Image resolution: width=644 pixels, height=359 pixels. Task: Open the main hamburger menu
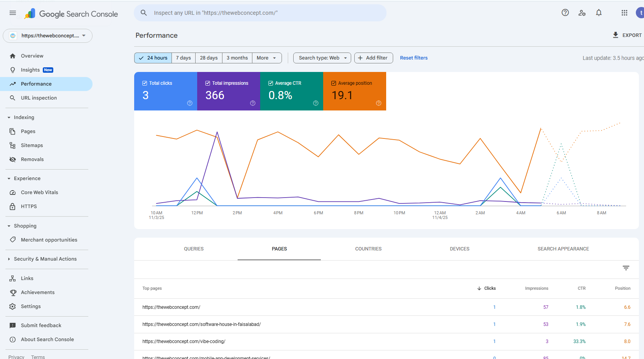(13, 13)
